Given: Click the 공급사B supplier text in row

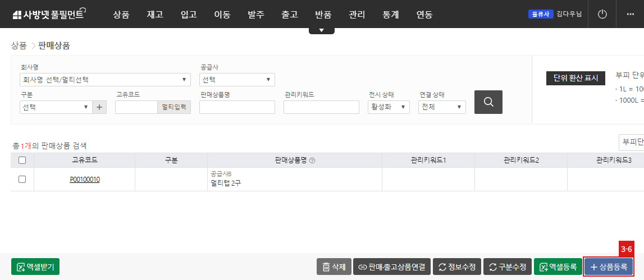Looking at the screenshot, I should tap(221, 173).
